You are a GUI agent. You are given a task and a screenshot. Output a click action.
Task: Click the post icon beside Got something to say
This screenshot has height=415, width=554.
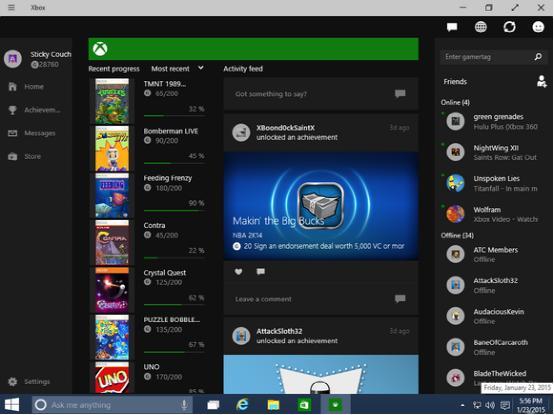tap(400, 94)
